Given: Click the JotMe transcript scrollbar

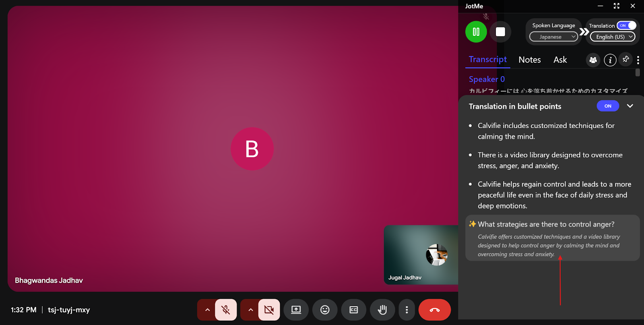Looking at the screenshot, I should [x=638, y=72].
